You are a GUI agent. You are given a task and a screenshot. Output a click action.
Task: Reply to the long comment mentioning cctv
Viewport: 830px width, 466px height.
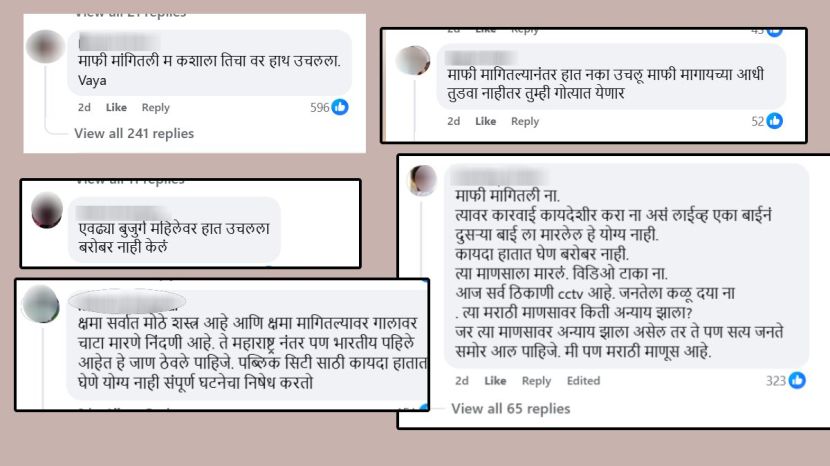[x=536, y=381]
